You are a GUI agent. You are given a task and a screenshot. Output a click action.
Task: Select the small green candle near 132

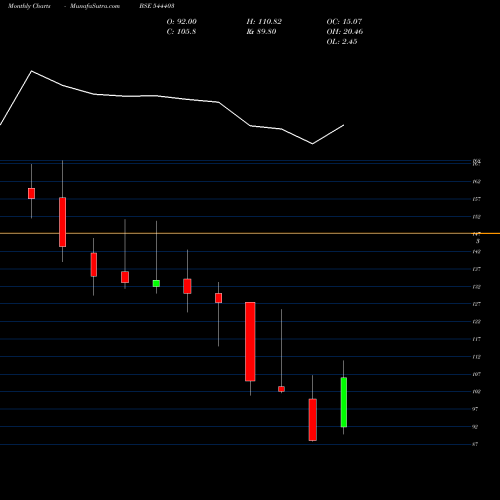[x=156, y=283]
